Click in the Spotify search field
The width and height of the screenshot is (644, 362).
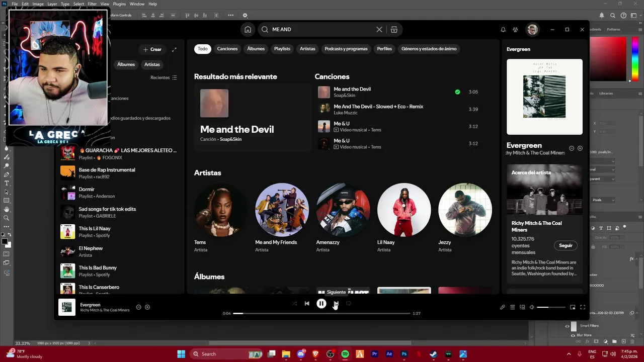pos(322,30)
